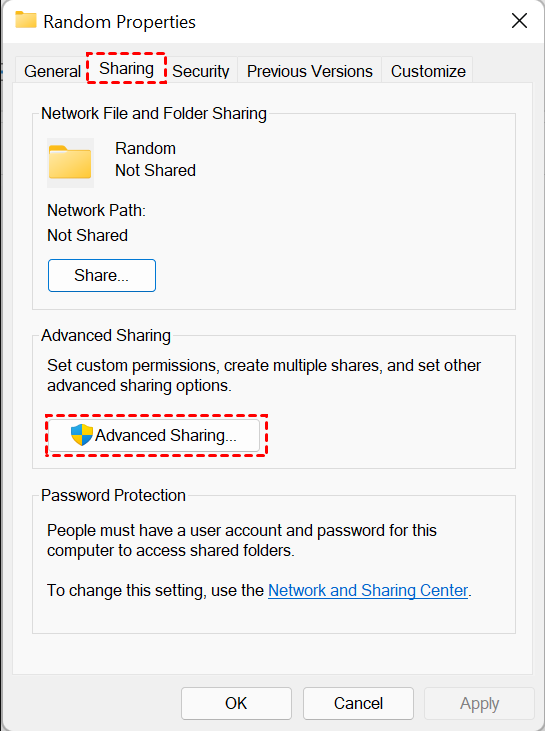Click the folder icon in the title bar
Viewport: 545px width, 731px height.
(26, 20)
